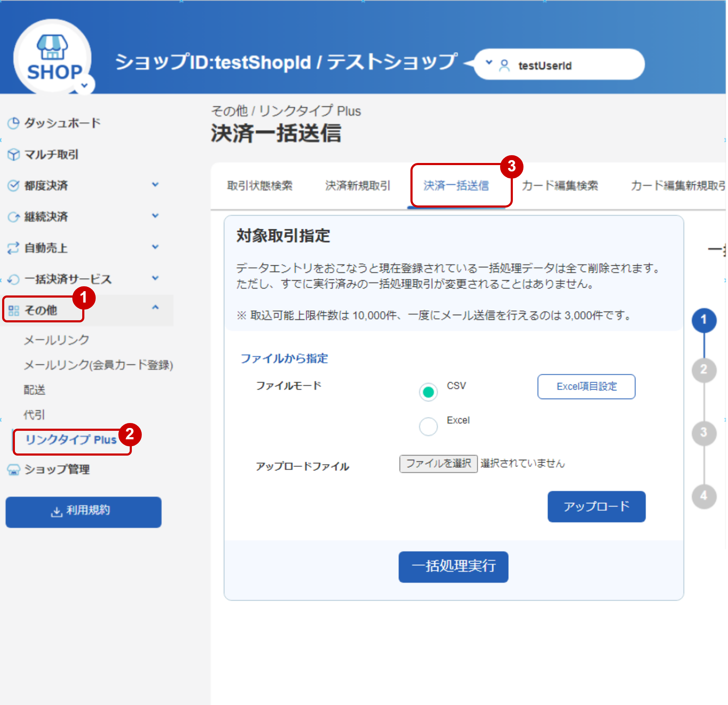The width and height of the screenshot is (728, 705).
Task: Click step 1 circle in progress stepper
Action: point(704,320)
